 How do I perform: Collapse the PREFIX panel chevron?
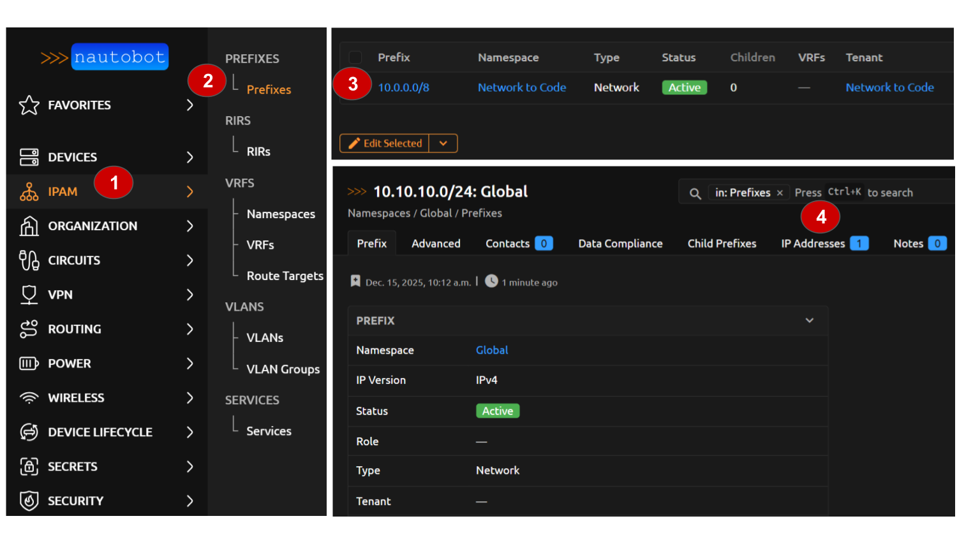809,320
